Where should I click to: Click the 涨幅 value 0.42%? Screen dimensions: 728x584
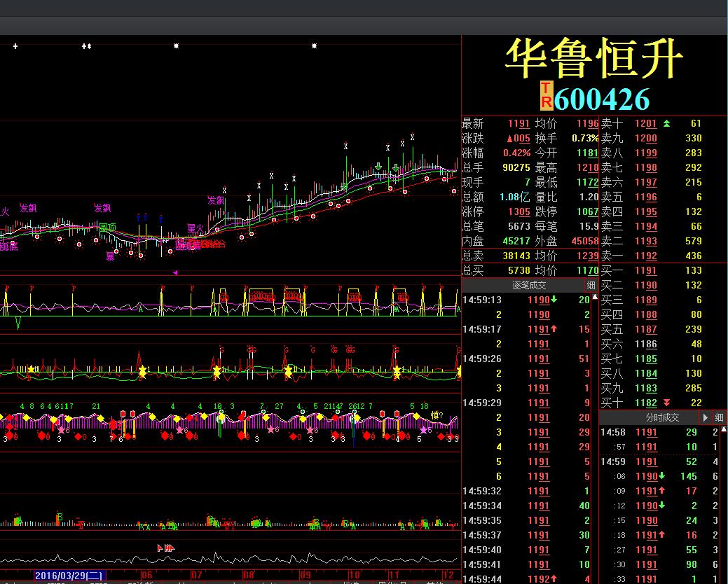pyautogui.click(x=517, y=153)
